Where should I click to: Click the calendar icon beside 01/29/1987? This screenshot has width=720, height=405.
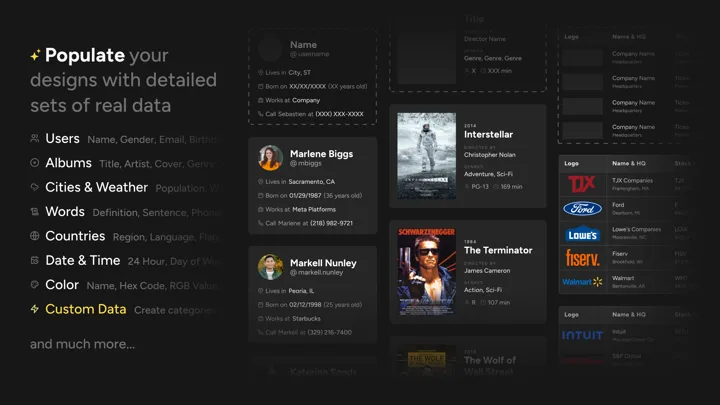tap(260, 196)
